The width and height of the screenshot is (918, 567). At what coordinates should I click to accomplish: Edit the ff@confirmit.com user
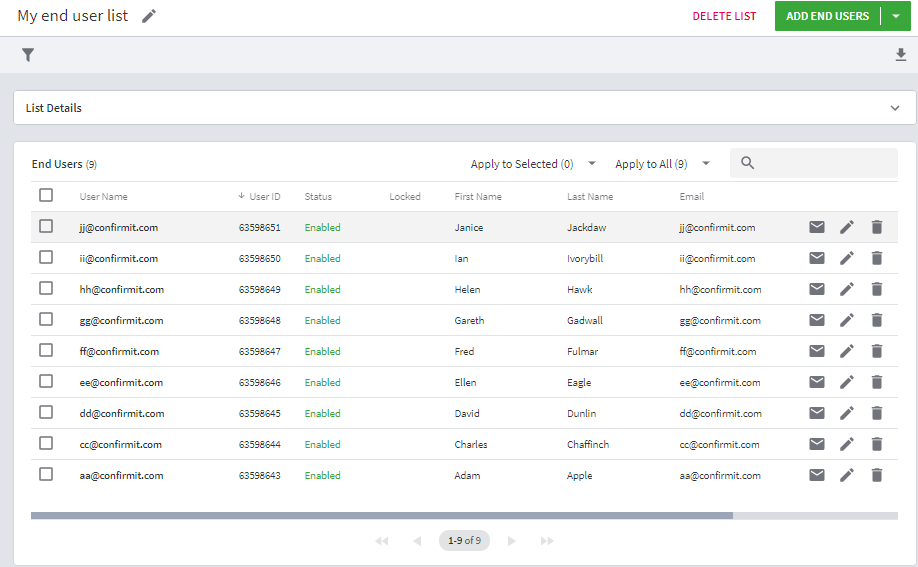click(x=847, y=351)
